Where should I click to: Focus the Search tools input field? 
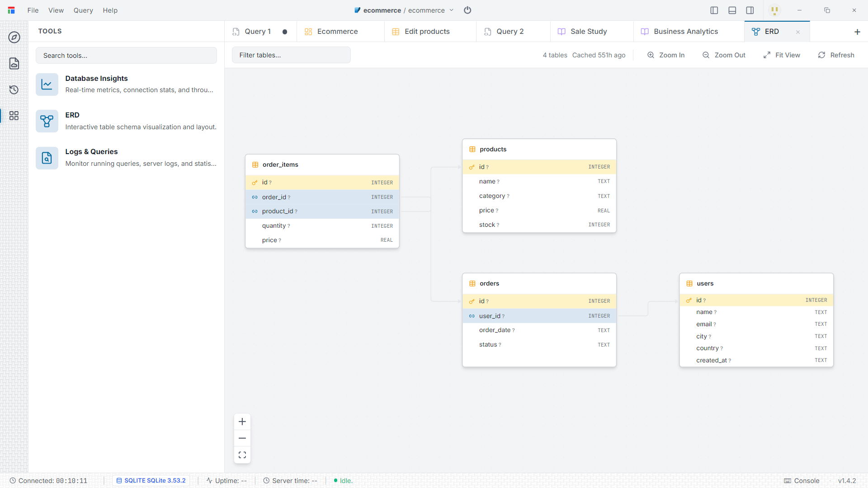126,56
